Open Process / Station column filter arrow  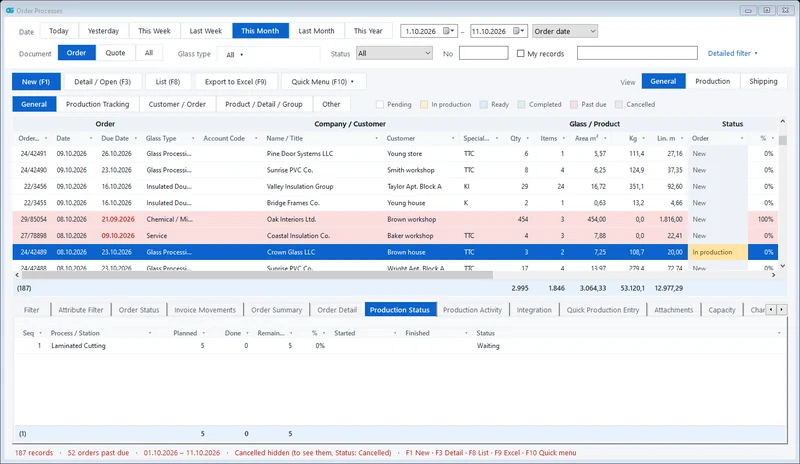150,333
